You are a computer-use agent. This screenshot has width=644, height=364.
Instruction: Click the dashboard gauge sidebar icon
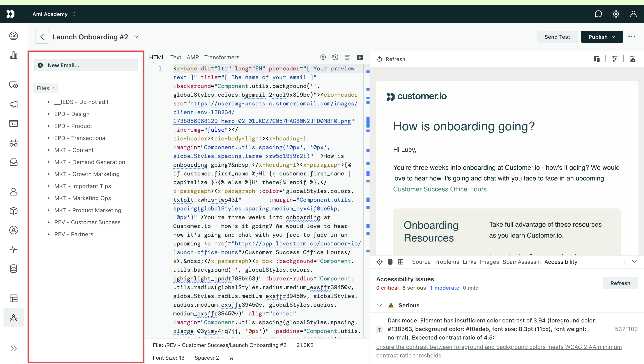(14, 36)
